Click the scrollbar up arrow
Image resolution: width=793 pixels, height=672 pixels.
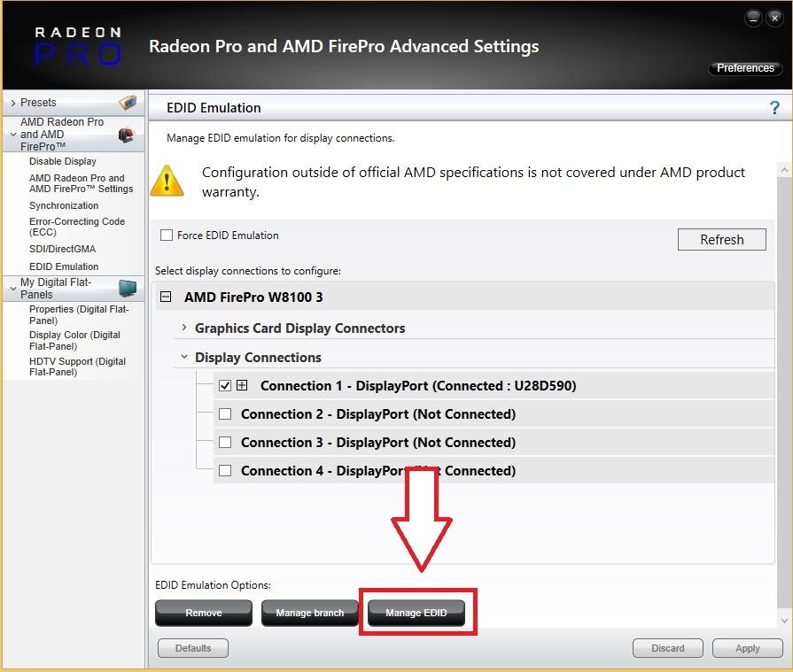[784, 170]
